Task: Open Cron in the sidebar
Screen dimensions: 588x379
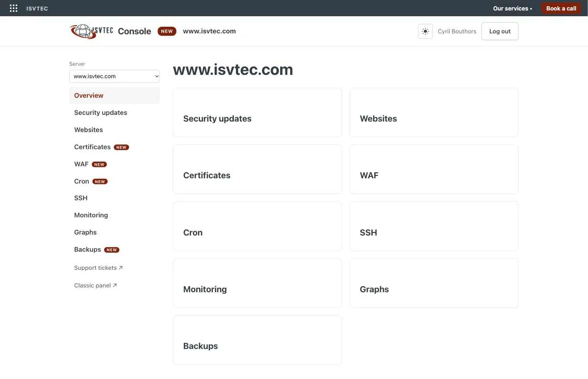Action: 115,181
